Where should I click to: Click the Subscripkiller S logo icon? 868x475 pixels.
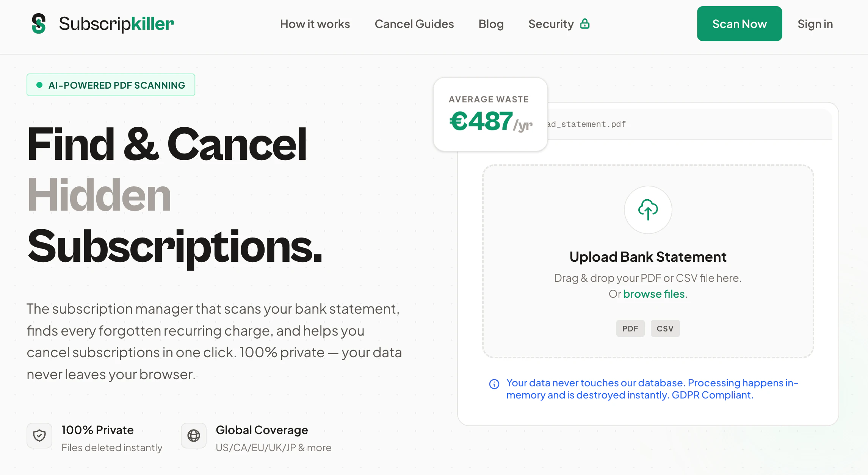coord(39,23)
